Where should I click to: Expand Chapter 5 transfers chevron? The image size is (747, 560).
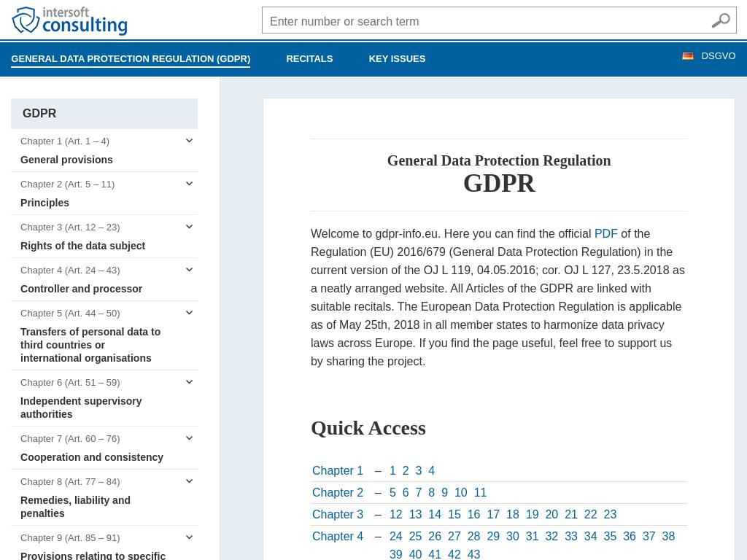(189, 313)
